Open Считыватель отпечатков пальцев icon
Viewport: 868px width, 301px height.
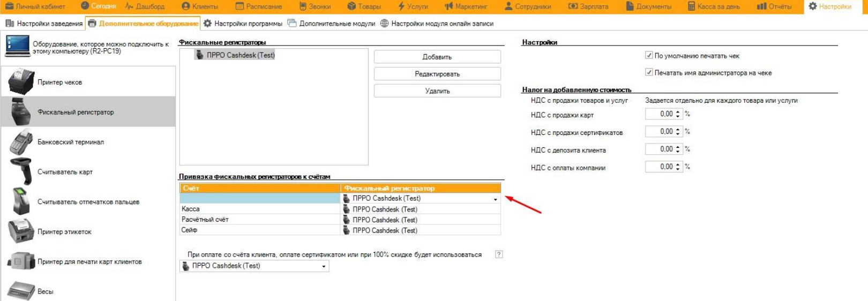21,202
